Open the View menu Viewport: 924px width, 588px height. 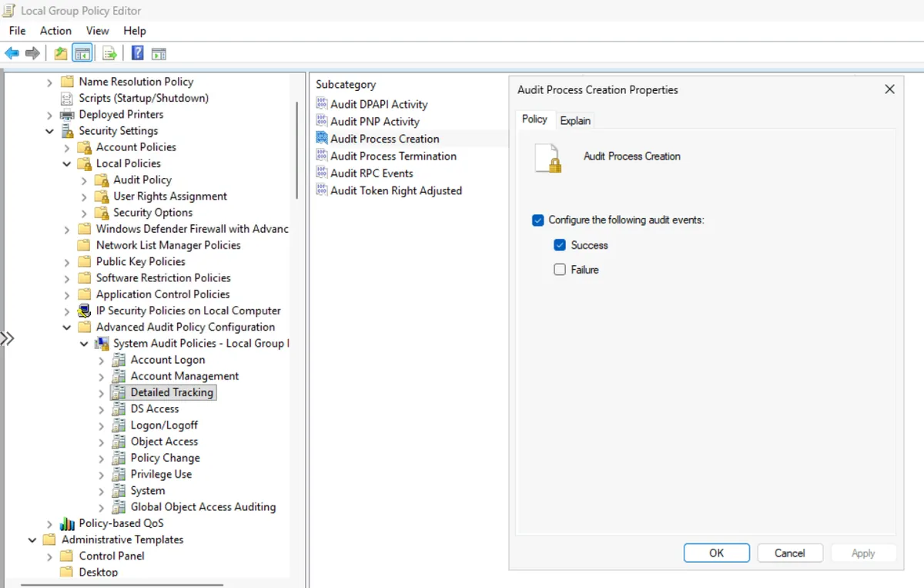pos(97,31)
